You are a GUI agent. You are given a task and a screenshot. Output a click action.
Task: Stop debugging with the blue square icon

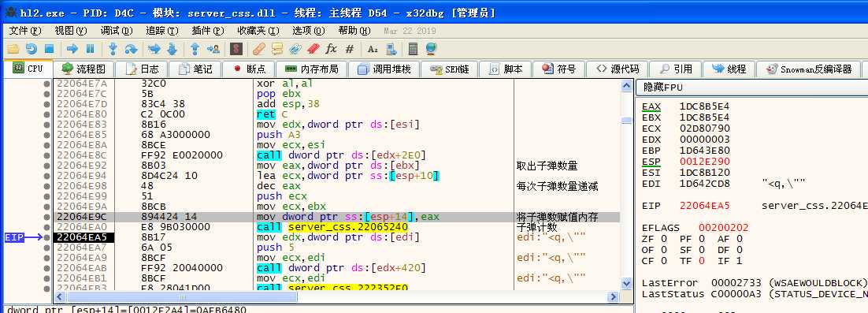[50, 49]
